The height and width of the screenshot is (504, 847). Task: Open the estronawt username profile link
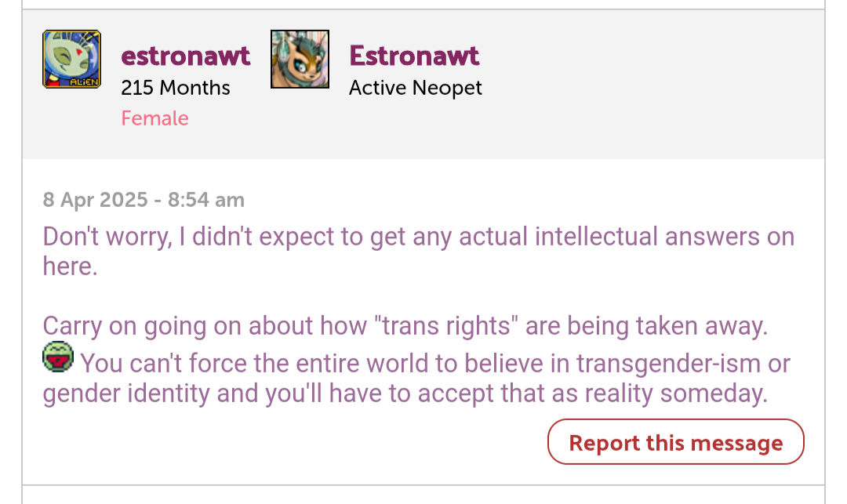[185, 56]
